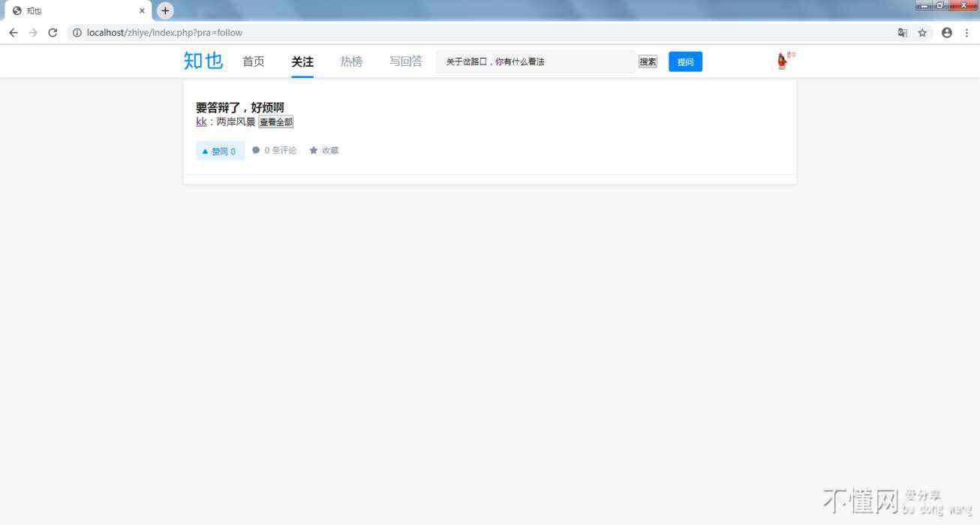Click the blue 提问 button

(x=685, y=61)
